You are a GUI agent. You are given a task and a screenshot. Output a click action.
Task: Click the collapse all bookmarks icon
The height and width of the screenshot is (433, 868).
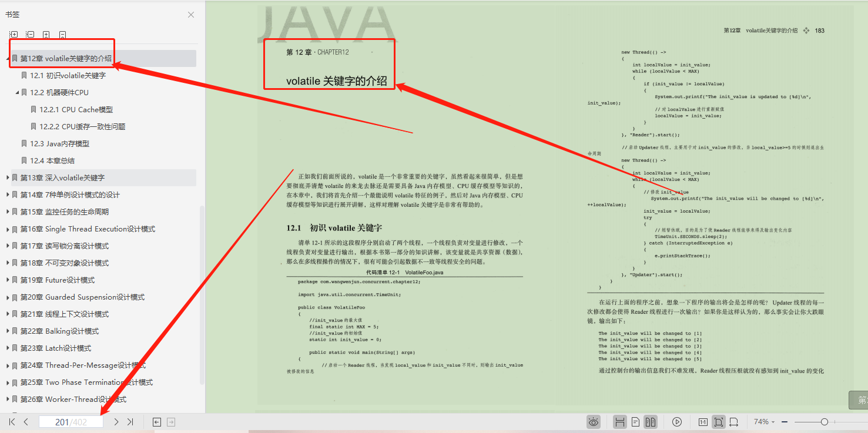(x=30, y=35)
